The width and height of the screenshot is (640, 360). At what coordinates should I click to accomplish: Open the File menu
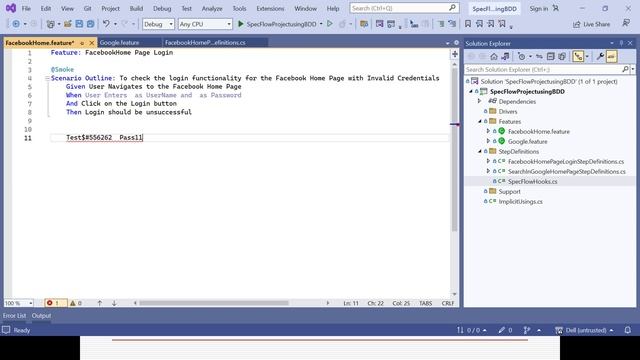point(26,8)
